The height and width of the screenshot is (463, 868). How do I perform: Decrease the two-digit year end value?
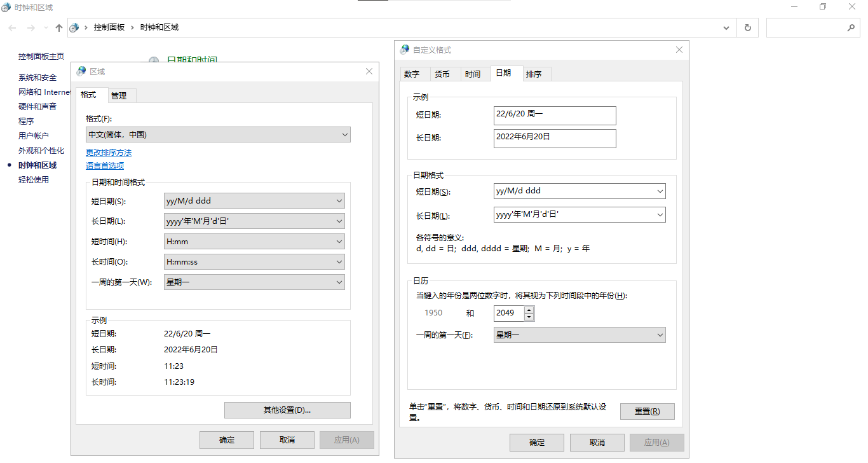[529, 316]
